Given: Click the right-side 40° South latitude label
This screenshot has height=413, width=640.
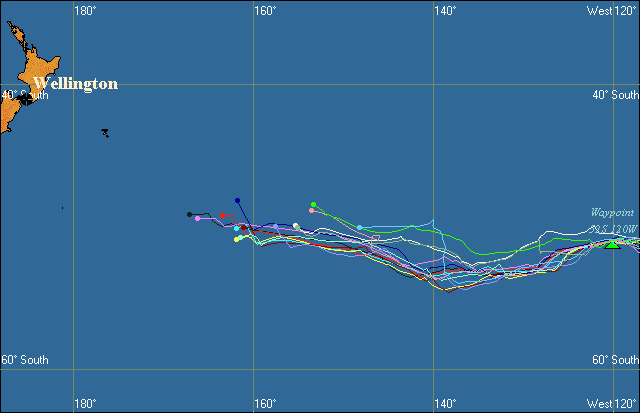Looking at the screenshot, I should pos(616,95).
